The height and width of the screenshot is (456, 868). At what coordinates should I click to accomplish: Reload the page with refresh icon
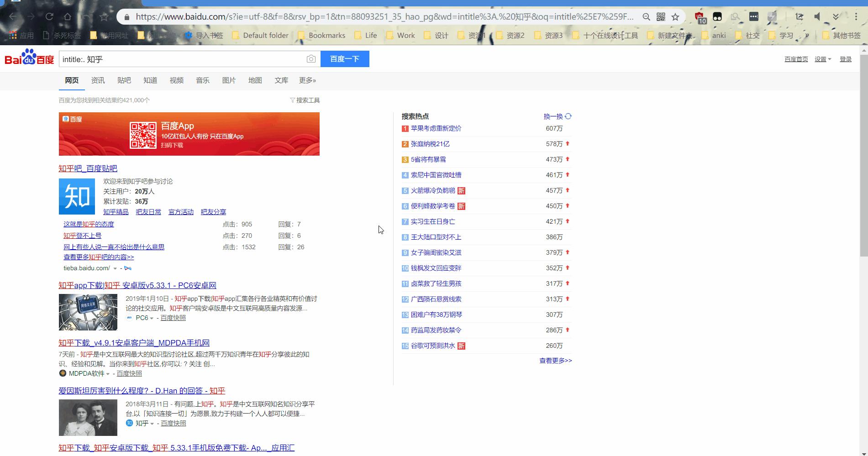(x=49, y=17)
